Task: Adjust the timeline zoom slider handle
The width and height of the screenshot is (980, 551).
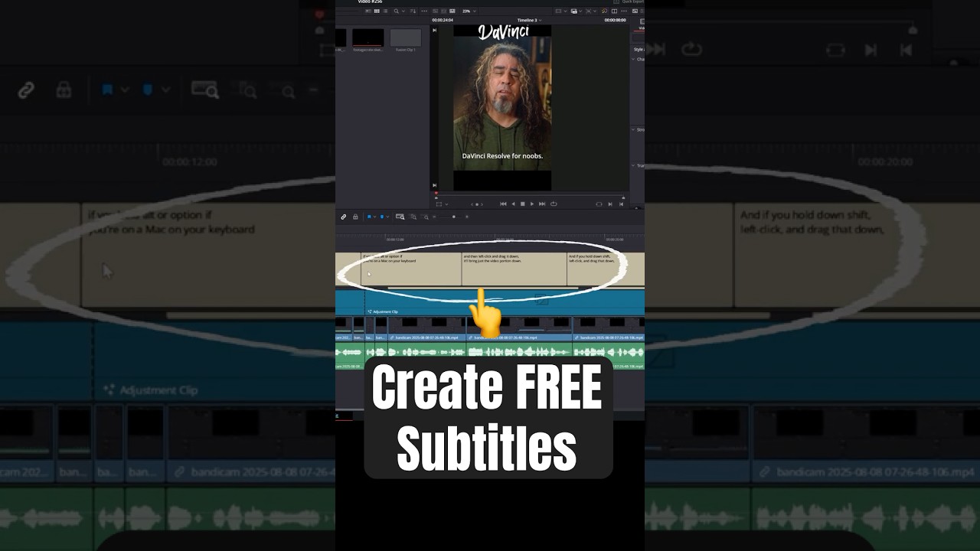Action: point(454,217)
